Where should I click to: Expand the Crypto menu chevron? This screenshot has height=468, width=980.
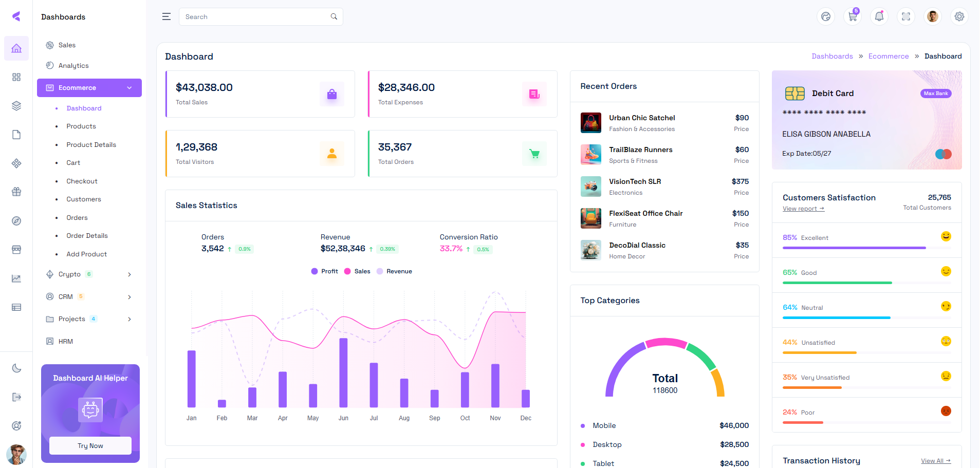[x=130, y=274]
